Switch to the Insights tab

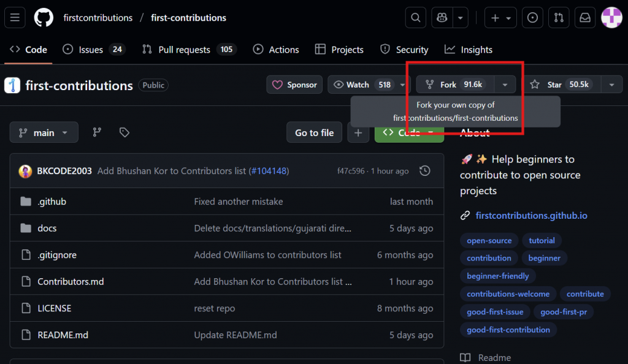click(469, 50)
